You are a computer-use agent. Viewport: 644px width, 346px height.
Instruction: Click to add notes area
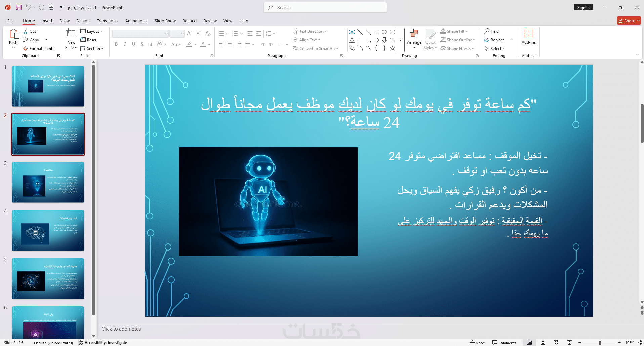[121, 329]
